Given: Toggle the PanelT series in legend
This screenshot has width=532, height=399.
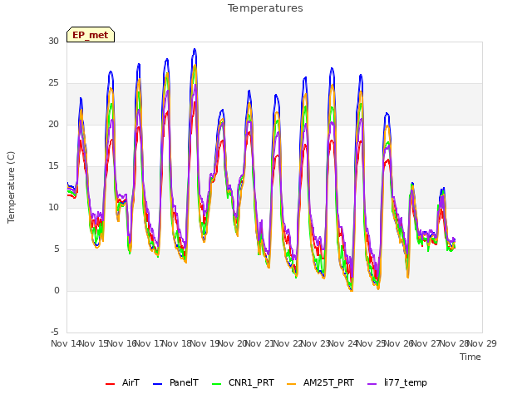Looking at the screenshot, I should coord(175,383).
